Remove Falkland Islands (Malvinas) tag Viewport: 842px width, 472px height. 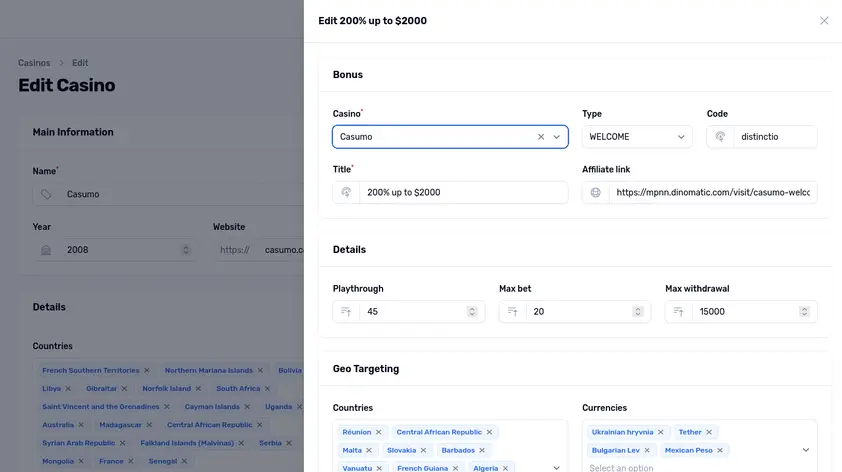(x=241, y=443)
